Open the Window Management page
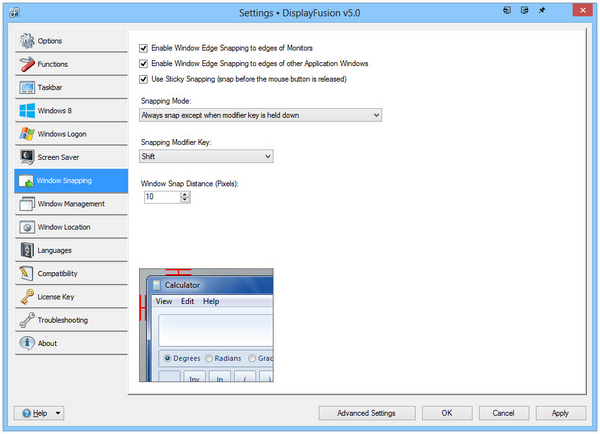The height and width of the screenshot is (434, 600). (x=71, y=204)
